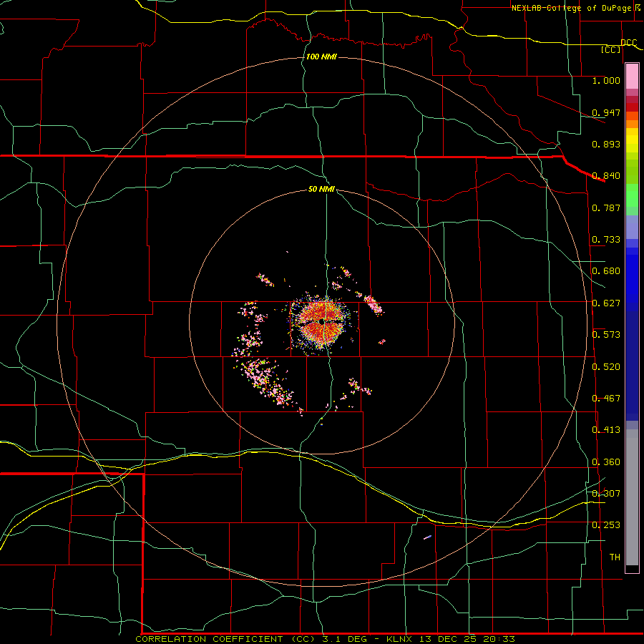Click the 1.000 color scale value

pos(606,80)
